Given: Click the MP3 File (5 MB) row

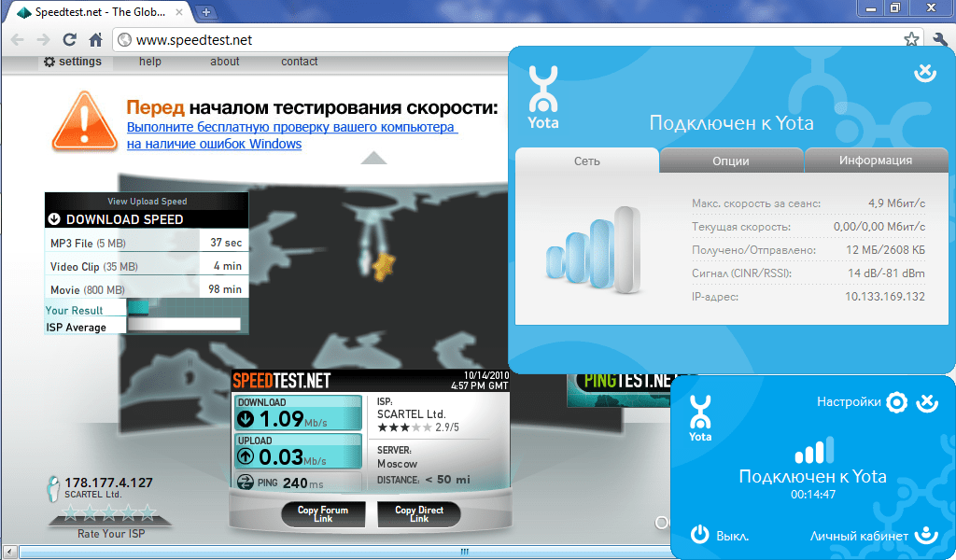Looking at the screenshot, I should [x=147, y=243].
